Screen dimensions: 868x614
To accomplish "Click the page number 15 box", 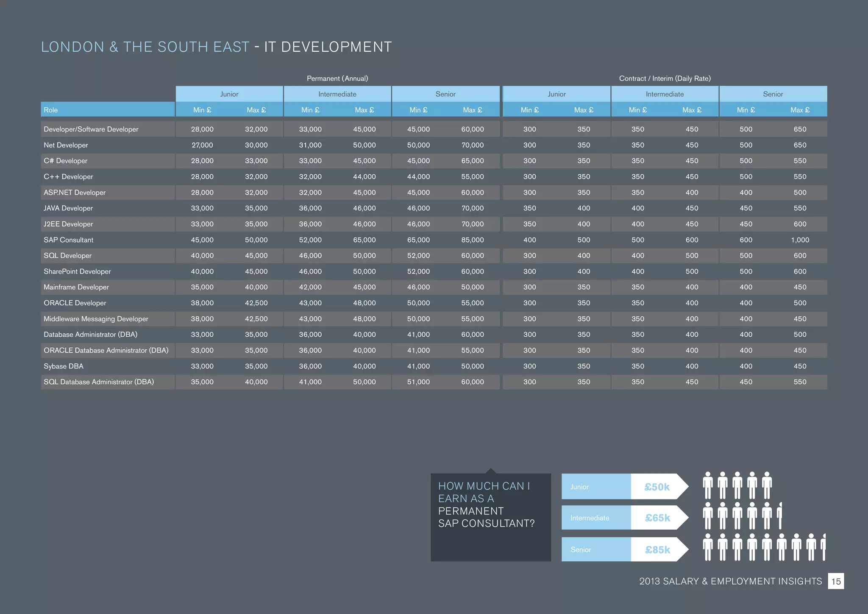I will pyautogui.click(x=836, y=581).
